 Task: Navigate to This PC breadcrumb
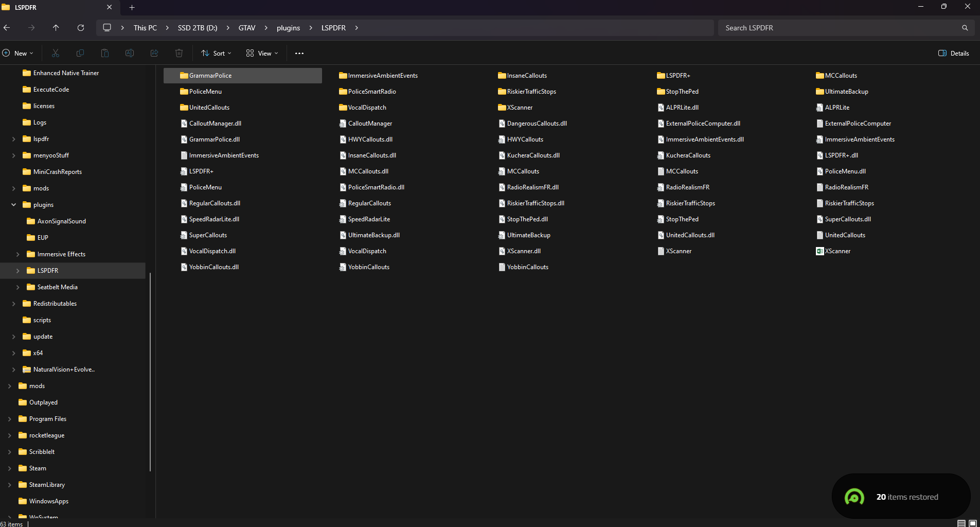click(145, 28)
